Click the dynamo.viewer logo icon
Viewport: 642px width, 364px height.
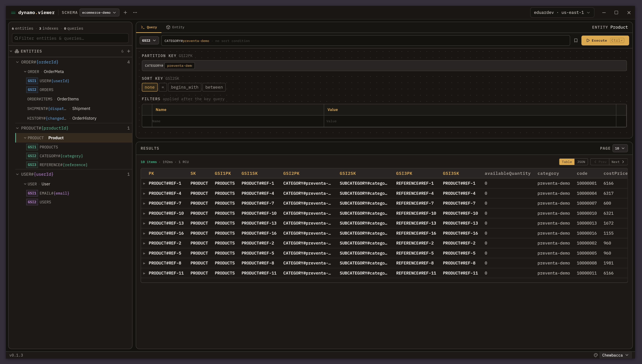[x=13, y=12]
